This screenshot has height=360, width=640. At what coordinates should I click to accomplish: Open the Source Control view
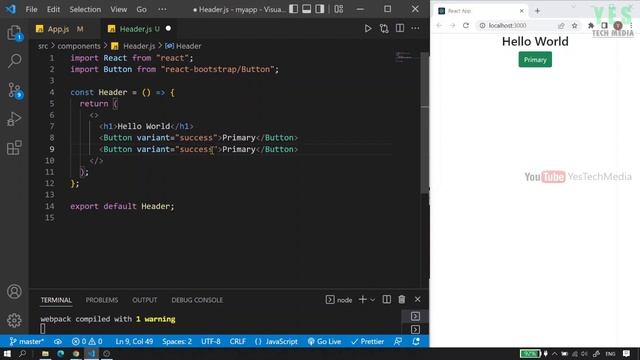pyautogui.click(x=15, y=90)
